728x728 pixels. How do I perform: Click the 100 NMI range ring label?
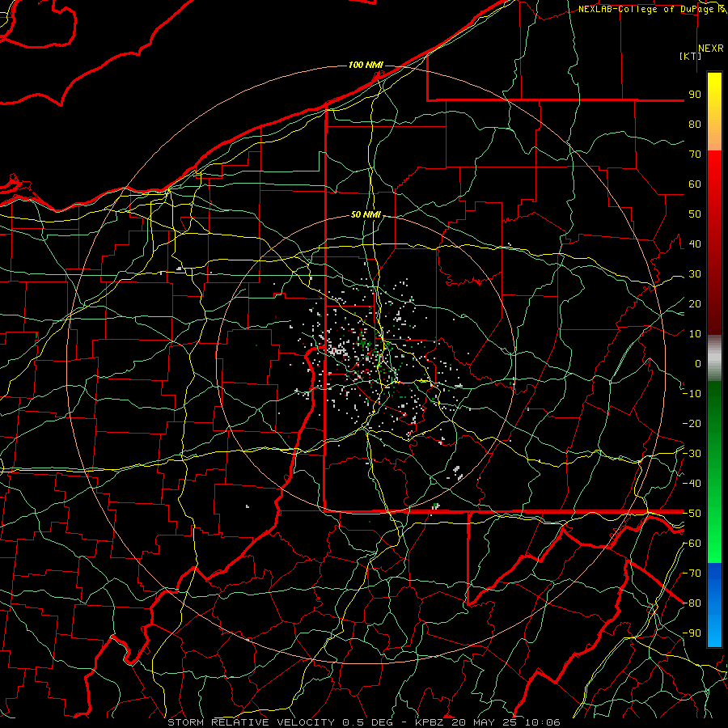click(x=366, y=65)
